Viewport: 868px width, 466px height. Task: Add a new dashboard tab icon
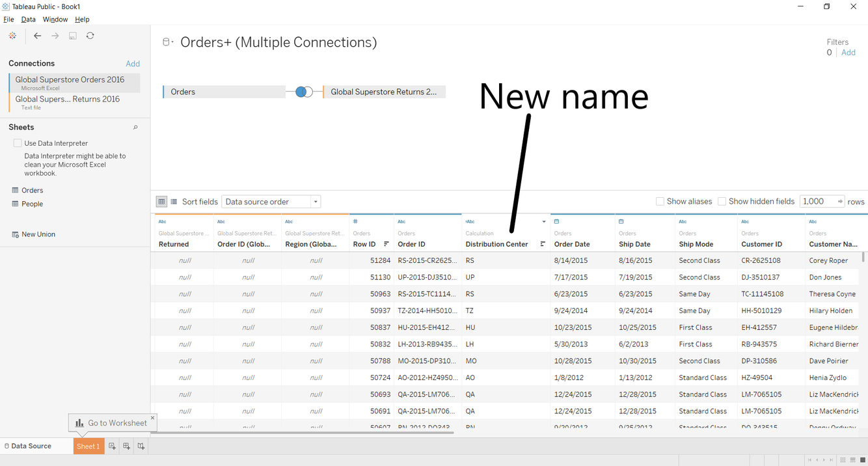(x=126, y=446)
